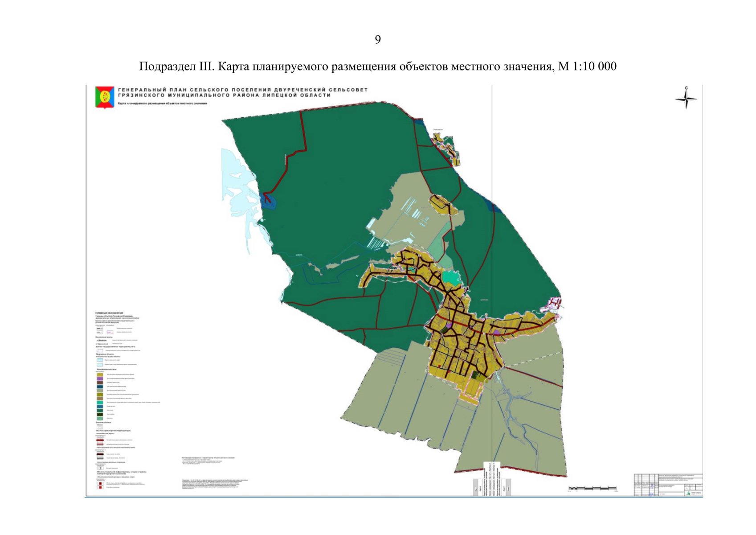Click the top red square legend symbol
This screenshot has width=756, height=535.
click(x=100, y=483)
